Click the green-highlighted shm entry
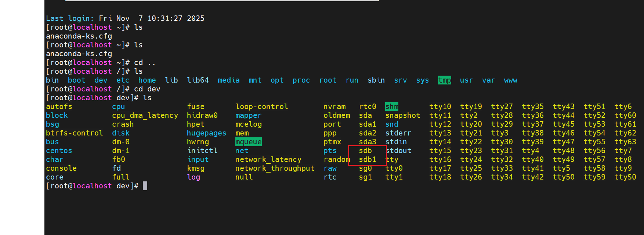This screenshot has width=644, height=235. click(x=391, y=107)
